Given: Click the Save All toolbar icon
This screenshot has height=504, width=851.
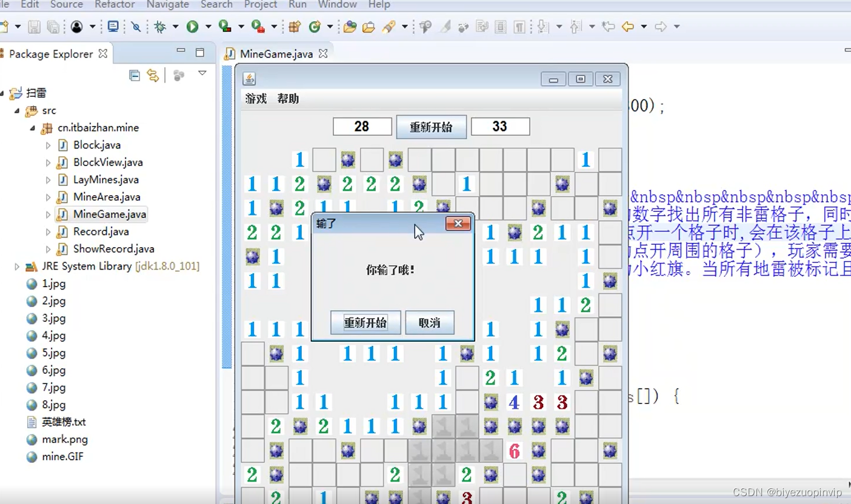Looking at the screenshot, I should click(x=53, y=27).
